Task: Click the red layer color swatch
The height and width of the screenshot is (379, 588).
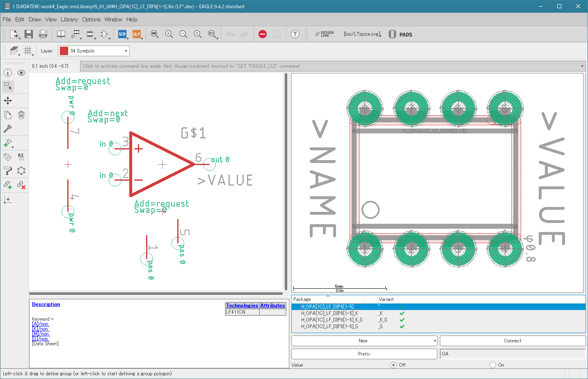Action: point(64,51)
